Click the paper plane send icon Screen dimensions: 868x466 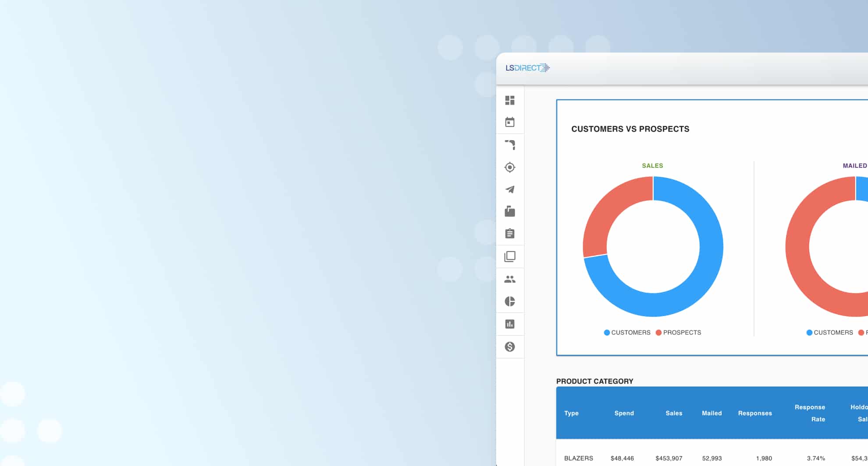[x=509, y=190]
